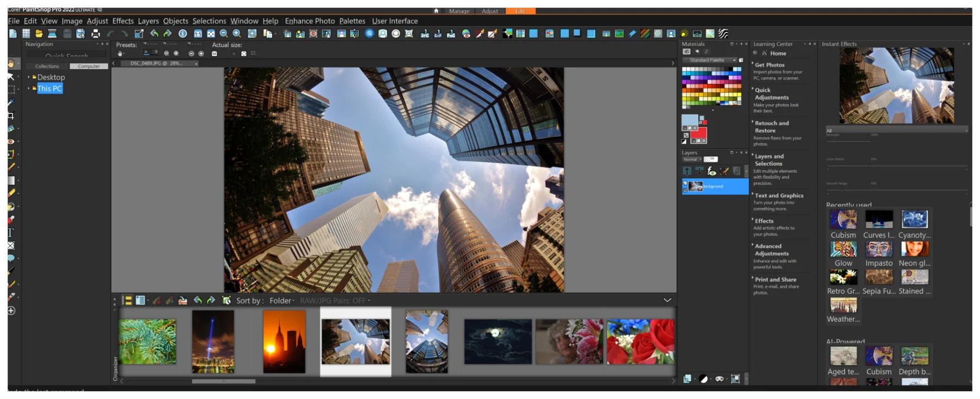Click the Open folder toolbar icon

pos(39,34)
